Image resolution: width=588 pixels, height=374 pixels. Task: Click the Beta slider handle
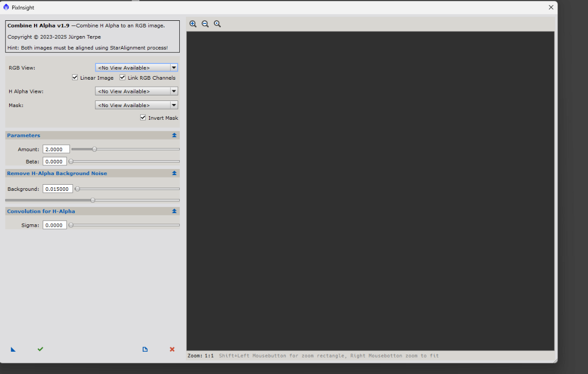71,161
